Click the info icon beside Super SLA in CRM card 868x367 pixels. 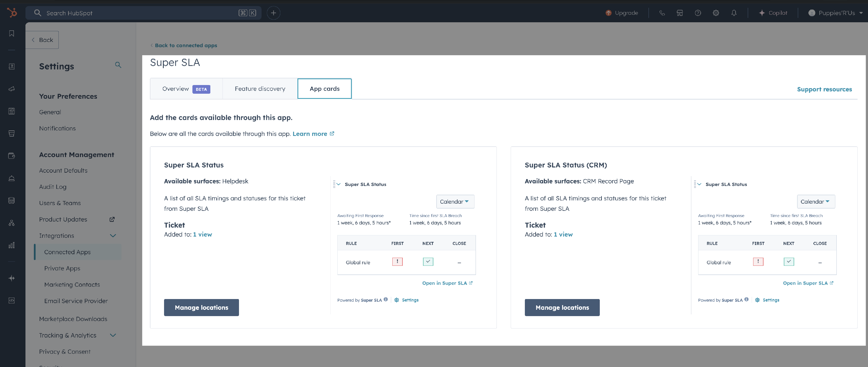[x=746, y=299]
